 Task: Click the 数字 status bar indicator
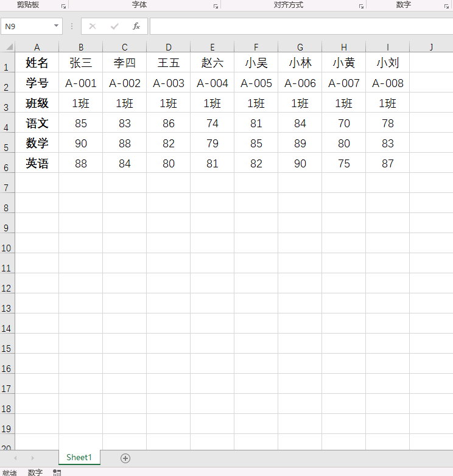tap(35, 472)
